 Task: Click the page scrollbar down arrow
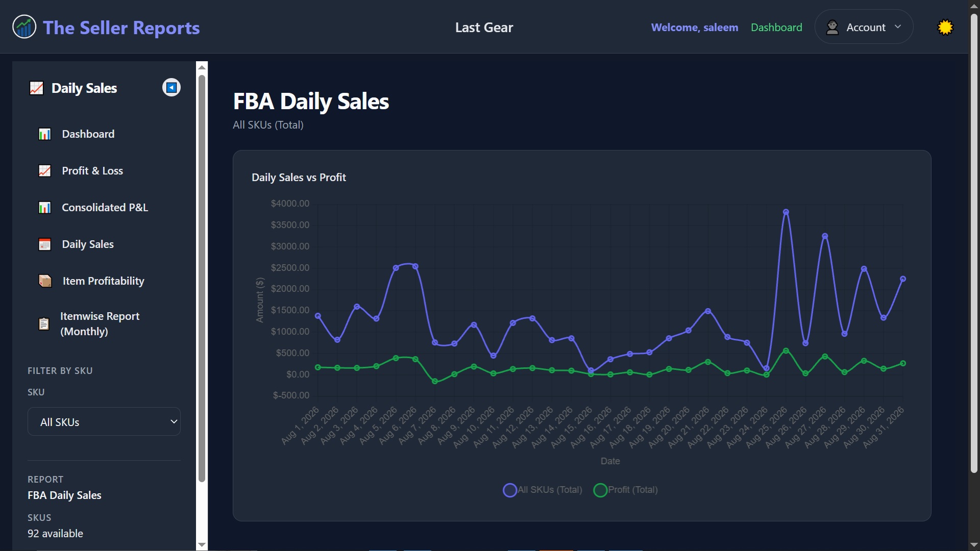[x=974, y=545]
